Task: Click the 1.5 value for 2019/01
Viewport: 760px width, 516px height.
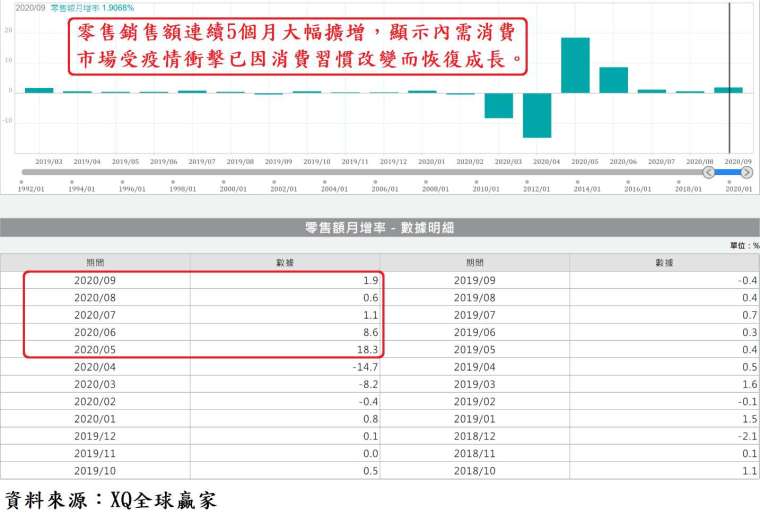Action: [x=750, y=419]
